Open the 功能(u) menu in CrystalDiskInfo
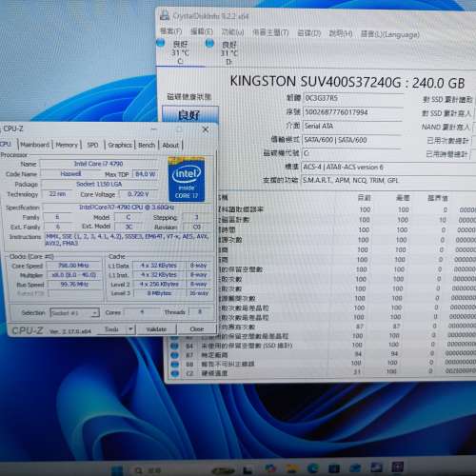This screenshot has height=476, width=476. pyautogui.click(x=232, y=32)
